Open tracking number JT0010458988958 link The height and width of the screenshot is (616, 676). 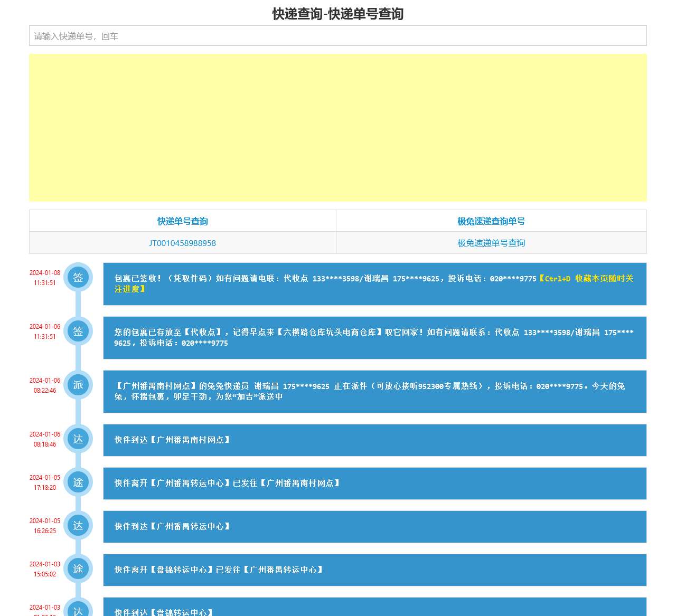(x=182, y=243)
